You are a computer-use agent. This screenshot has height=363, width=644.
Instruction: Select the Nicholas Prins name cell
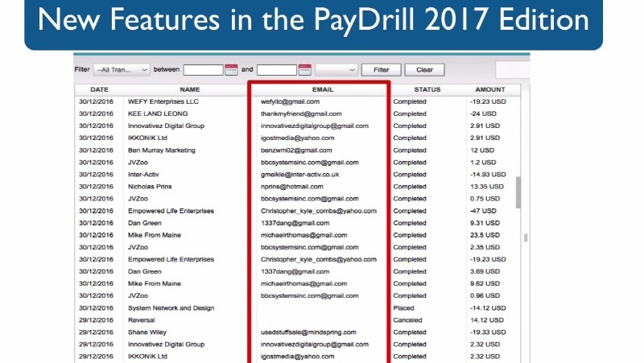click(150, 187)
